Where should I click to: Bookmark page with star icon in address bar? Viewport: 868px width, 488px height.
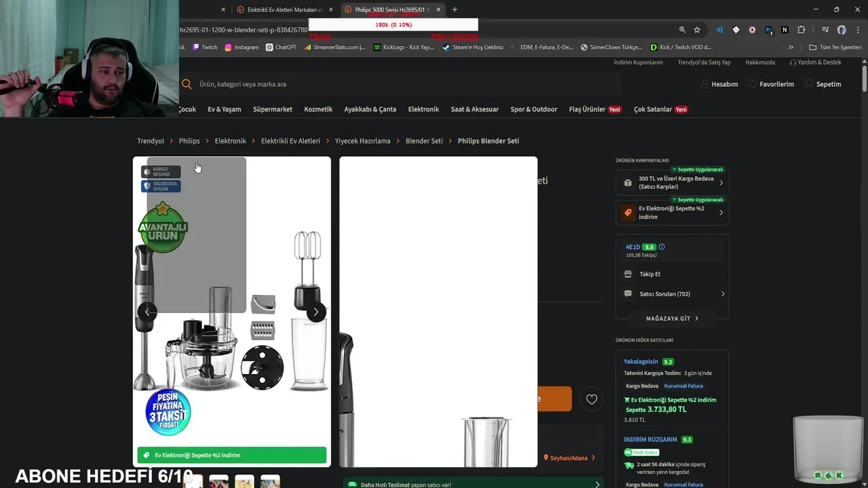coord(697,30)
